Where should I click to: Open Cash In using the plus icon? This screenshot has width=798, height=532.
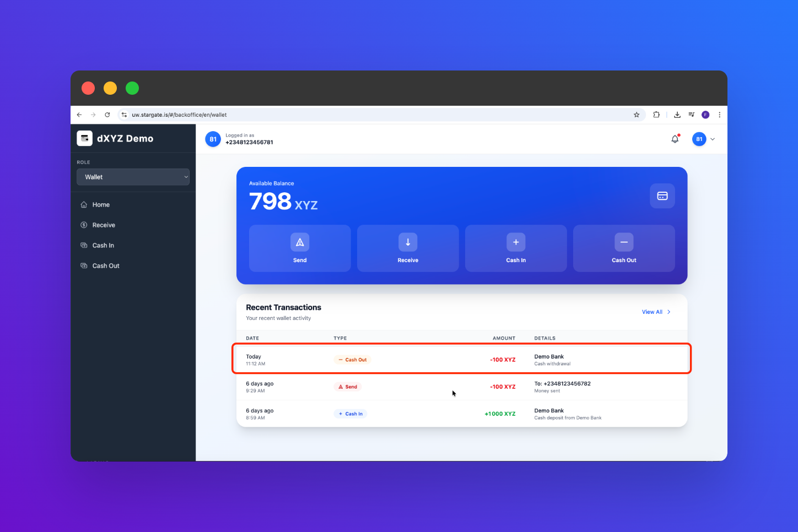tap(515, 242)
